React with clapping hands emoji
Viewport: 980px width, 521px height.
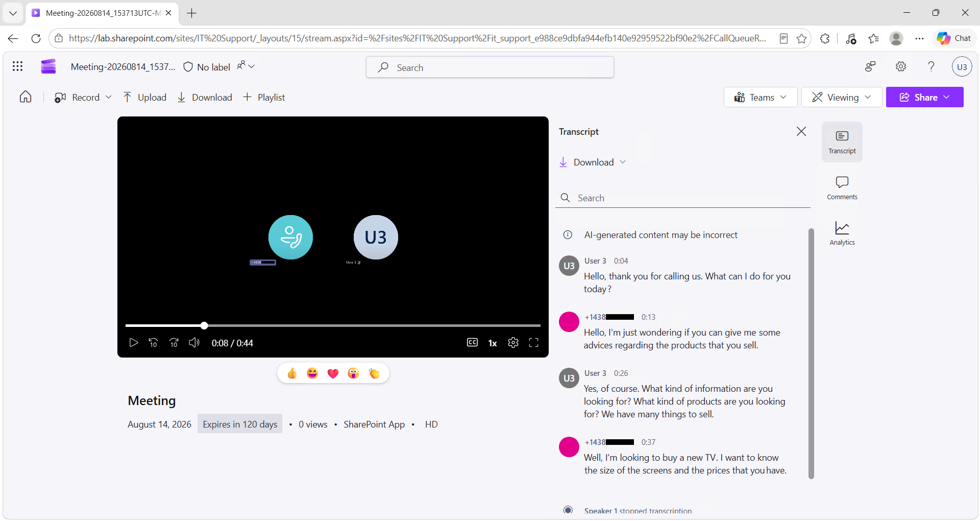pyautogui.click(x=374, y=373)
